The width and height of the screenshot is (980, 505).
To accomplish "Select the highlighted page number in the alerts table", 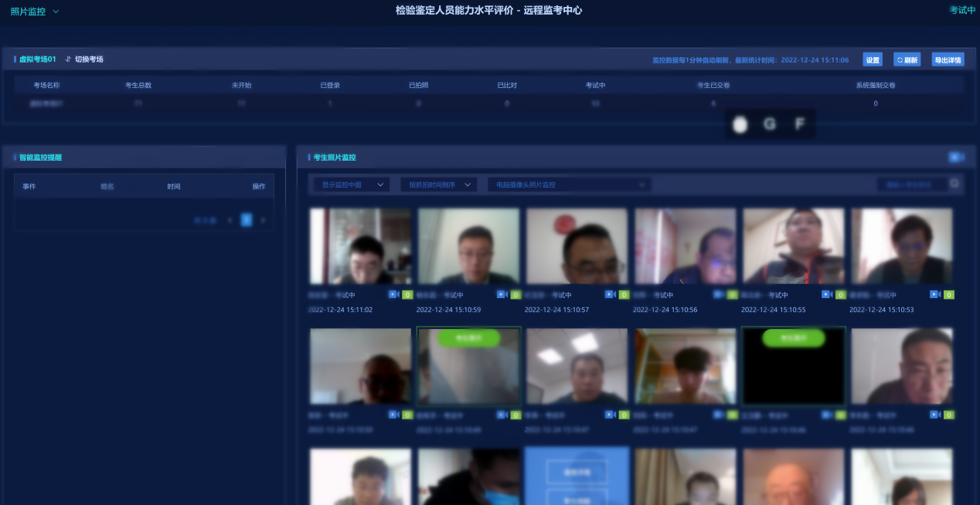I will (x=246, y=220).
